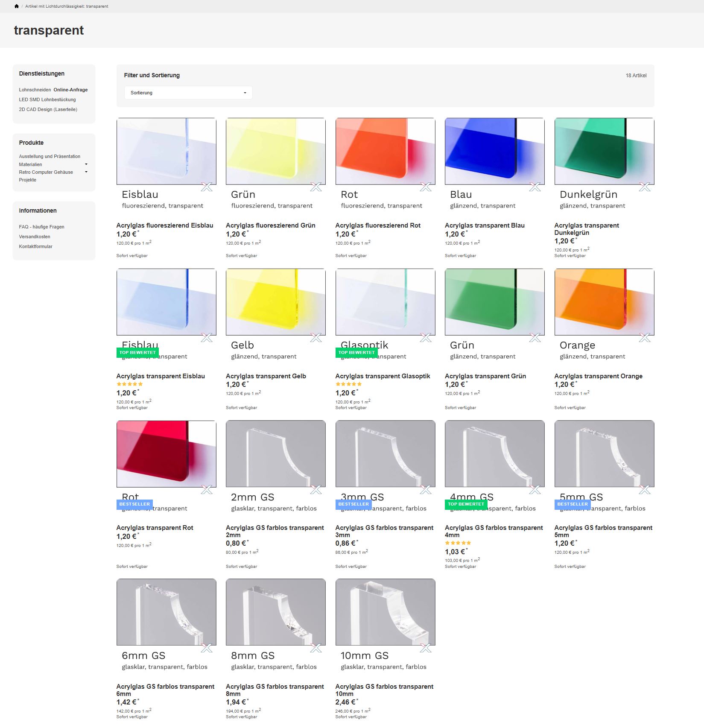Open the 10mm GS product thumbnail
The height and width of the screenshot is (728, 704).
[x=385, y=612]
